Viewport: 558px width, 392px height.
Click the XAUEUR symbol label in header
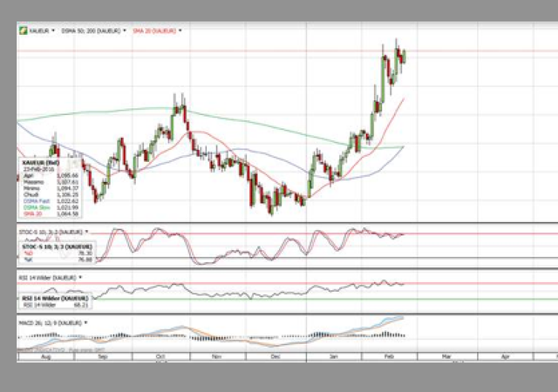(x=39, y=31)
